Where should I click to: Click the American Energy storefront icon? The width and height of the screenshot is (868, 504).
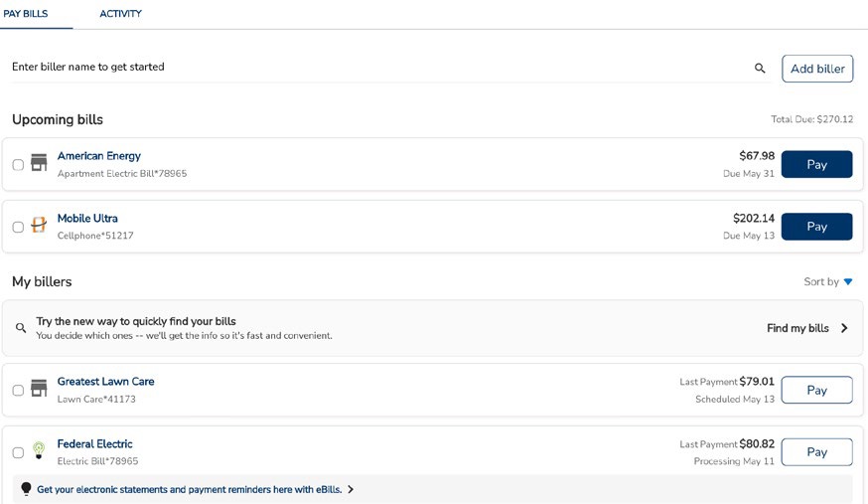(x=39, y=162)
